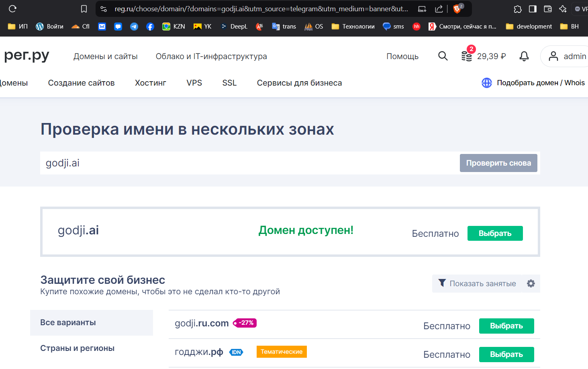The image size is (588, 369).
Task: Open the Помощь link
Action: (x=402, y=56)
